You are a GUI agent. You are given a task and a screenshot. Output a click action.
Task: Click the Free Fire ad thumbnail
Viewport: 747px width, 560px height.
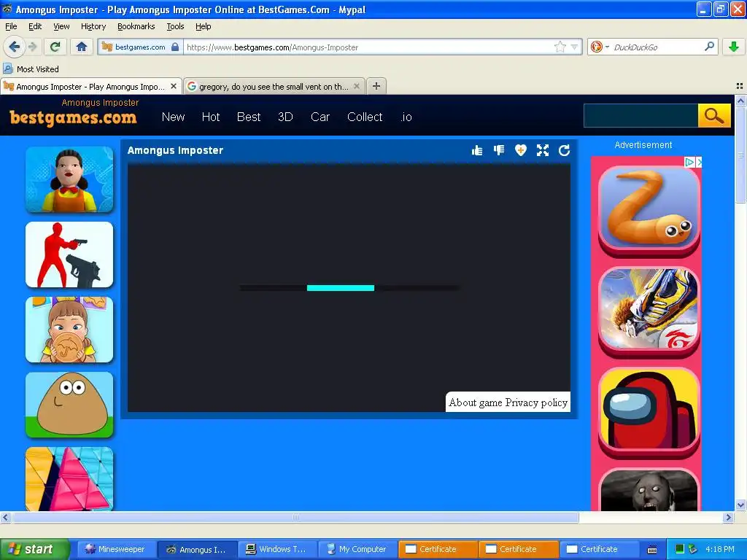tap(649, 311)
